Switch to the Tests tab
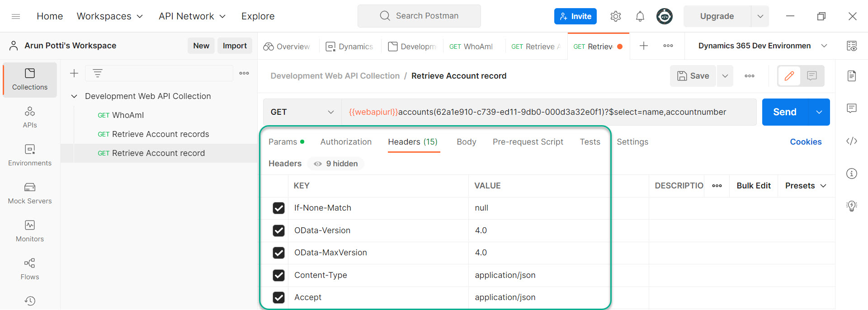The image size is (868, 310). 590,142
